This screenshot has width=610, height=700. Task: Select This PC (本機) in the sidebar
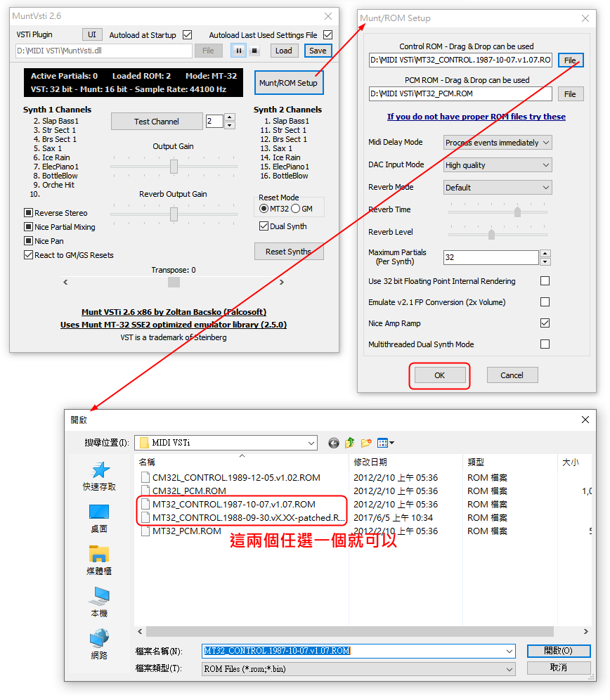click(99, 602)
